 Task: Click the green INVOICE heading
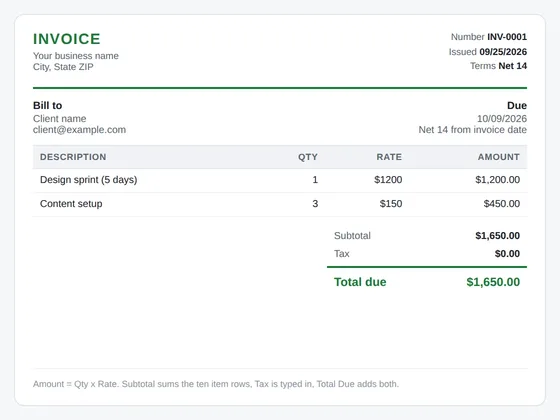point(67,39)
